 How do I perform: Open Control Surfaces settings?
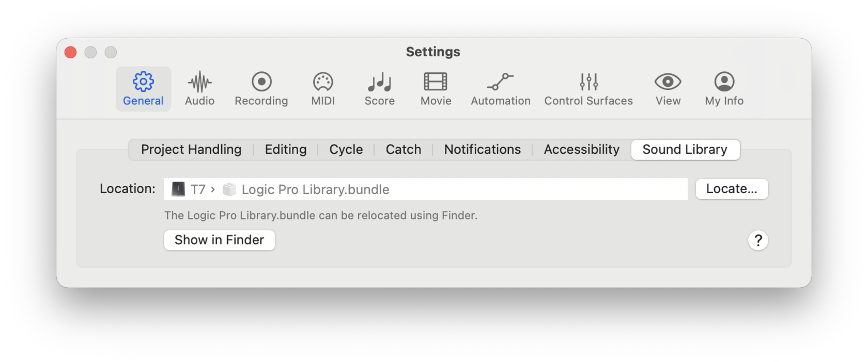tap(588, 89)
